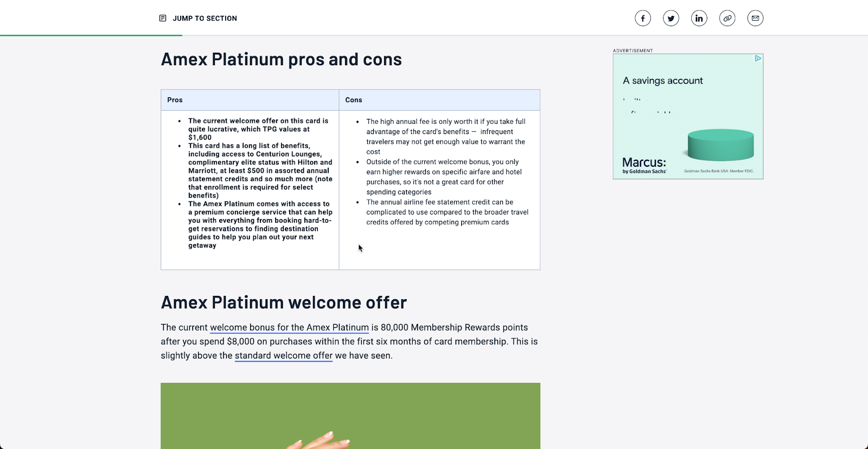Share article by email icon
868x449 pixels.
coord(756,18)
